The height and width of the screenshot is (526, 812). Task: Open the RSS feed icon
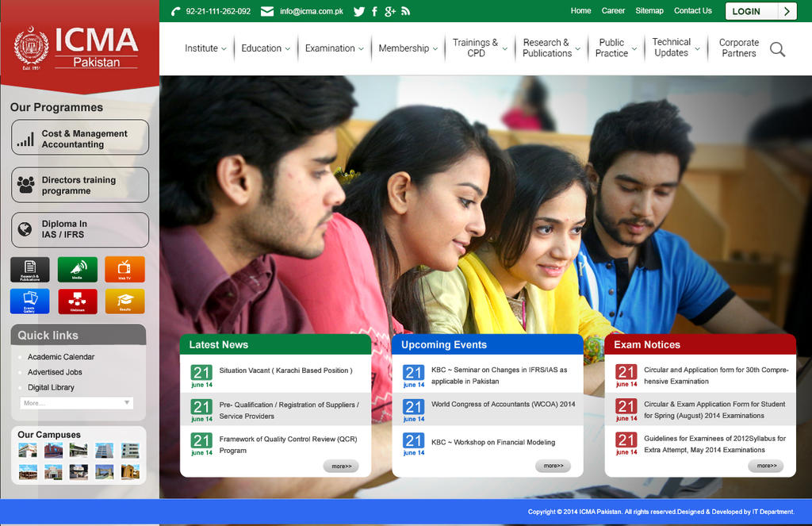coord(406,11)
